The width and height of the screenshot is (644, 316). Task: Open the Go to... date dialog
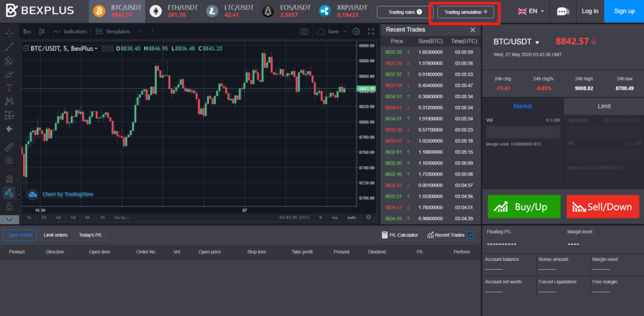pyautogui.click(x=122, y=218)
